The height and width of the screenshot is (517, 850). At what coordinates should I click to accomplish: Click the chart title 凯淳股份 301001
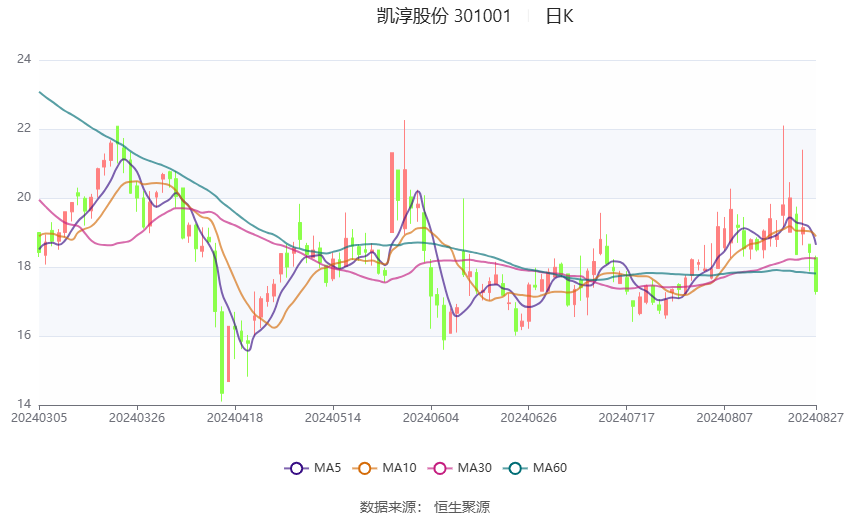point(444,16)
